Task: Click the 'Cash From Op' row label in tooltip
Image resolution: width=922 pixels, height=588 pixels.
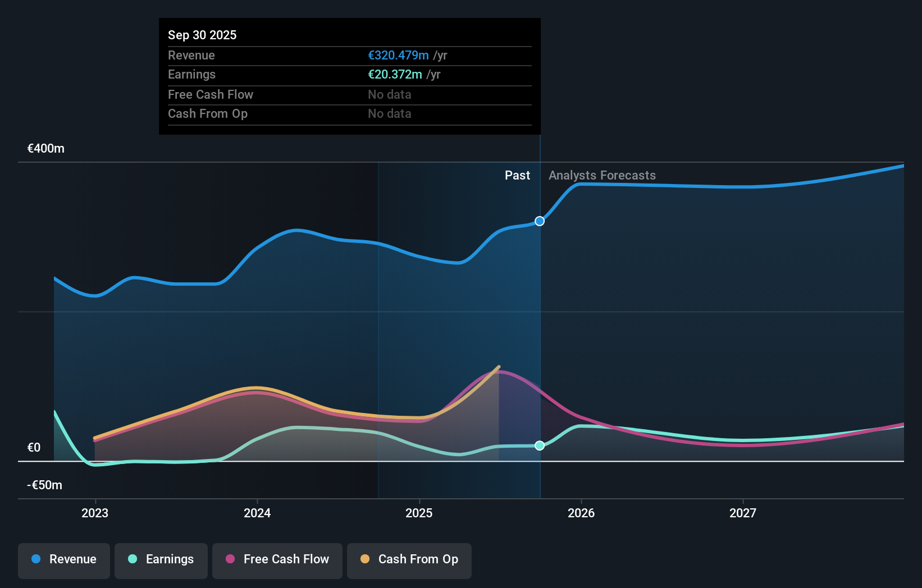Action: tap(208, 114)
